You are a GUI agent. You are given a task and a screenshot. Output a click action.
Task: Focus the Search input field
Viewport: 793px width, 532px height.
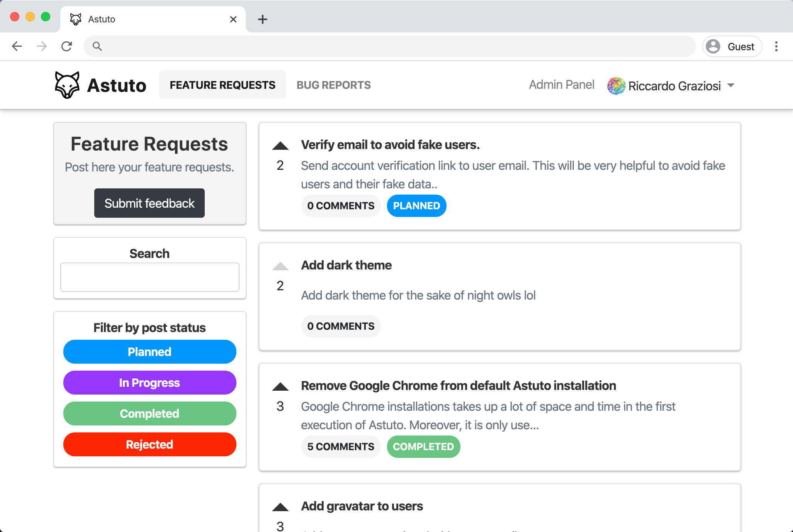point(149,277)
